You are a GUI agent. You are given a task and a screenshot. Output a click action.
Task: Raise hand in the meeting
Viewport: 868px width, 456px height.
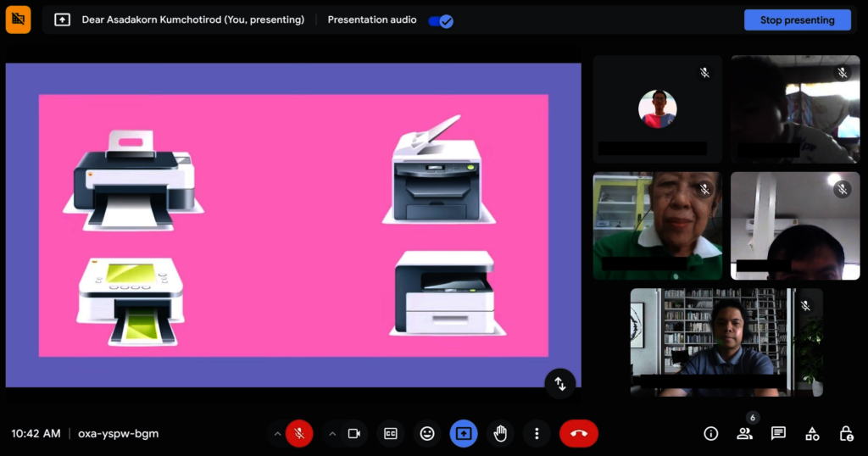pyautogui.click(x=500, y=433)
